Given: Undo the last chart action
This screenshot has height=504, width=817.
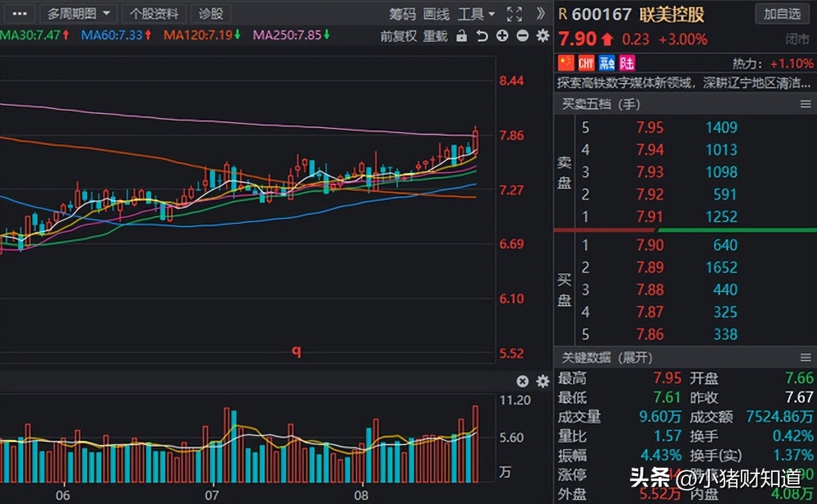Looking at the screenshot, I should pyautogui.click(x=483, y=36).
